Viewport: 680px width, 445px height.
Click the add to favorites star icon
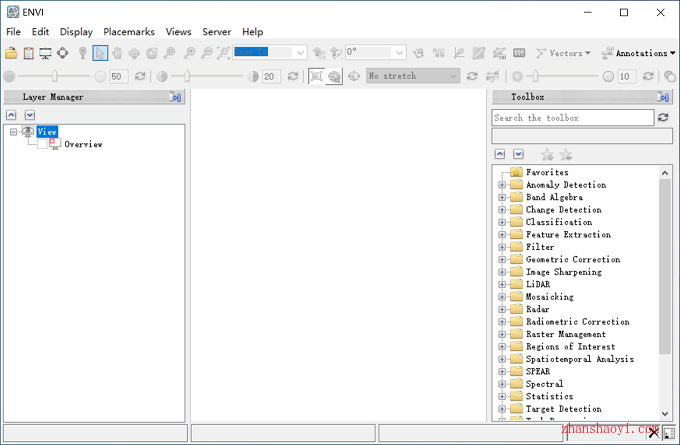tap(547, 154)
